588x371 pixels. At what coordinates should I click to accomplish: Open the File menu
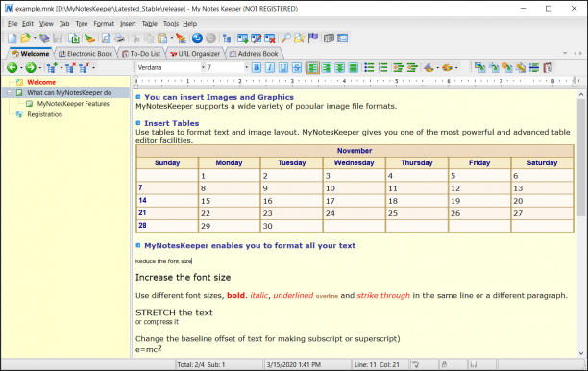coord(12,24)
